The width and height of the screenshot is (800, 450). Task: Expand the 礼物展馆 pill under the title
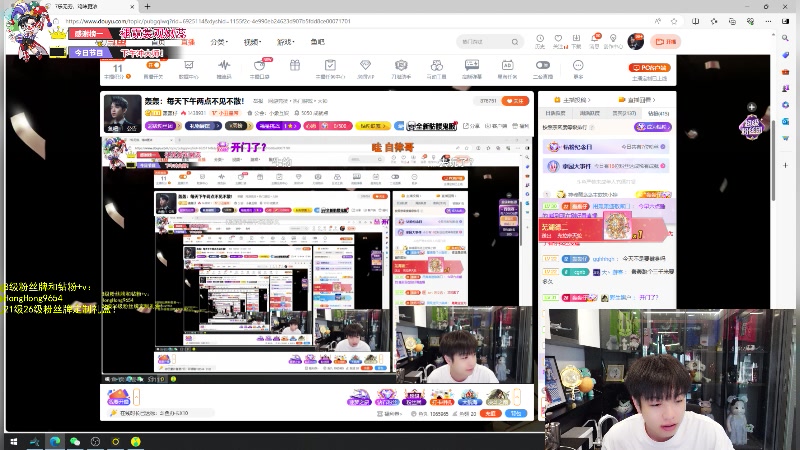(203, 126)
